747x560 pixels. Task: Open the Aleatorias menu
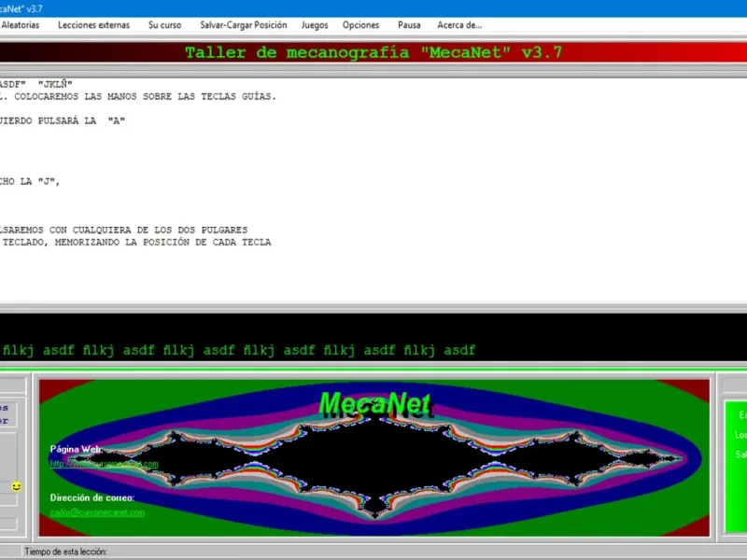coord(20,25)
